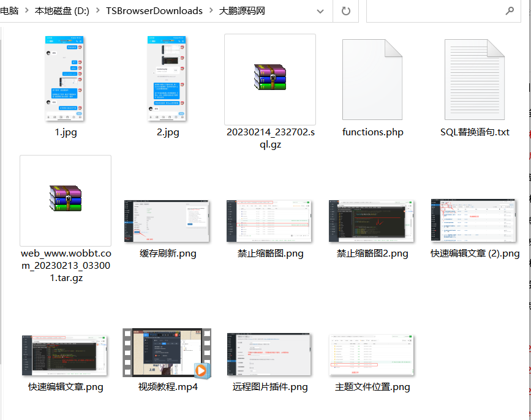Click the search magnifier icon
Screen dimensions: 531x420
pos(510,11)
